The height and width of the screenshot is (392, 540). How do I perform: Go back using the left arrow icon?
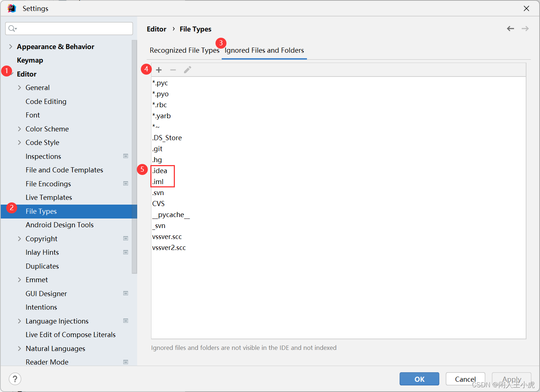(x=510, y=29)
